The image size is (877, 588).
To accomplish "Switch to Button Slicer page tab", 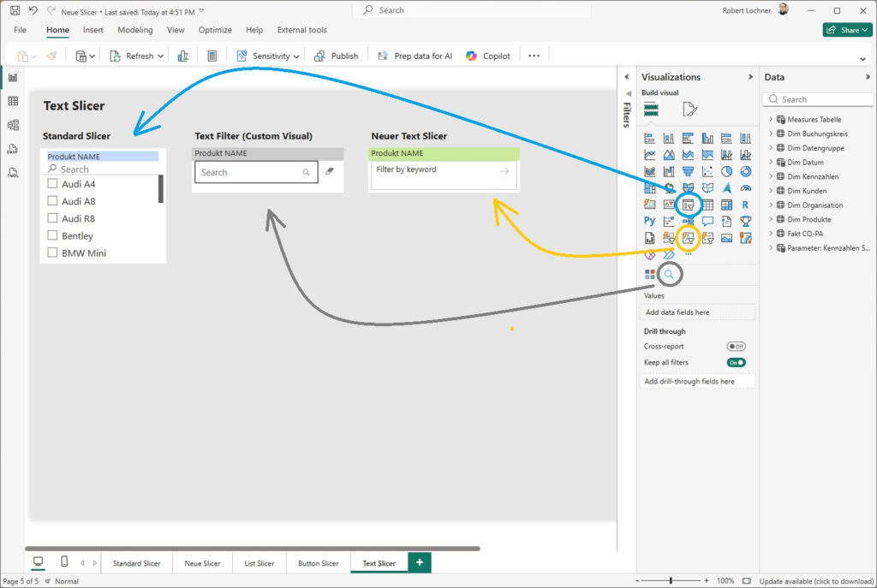I will 319,563.
